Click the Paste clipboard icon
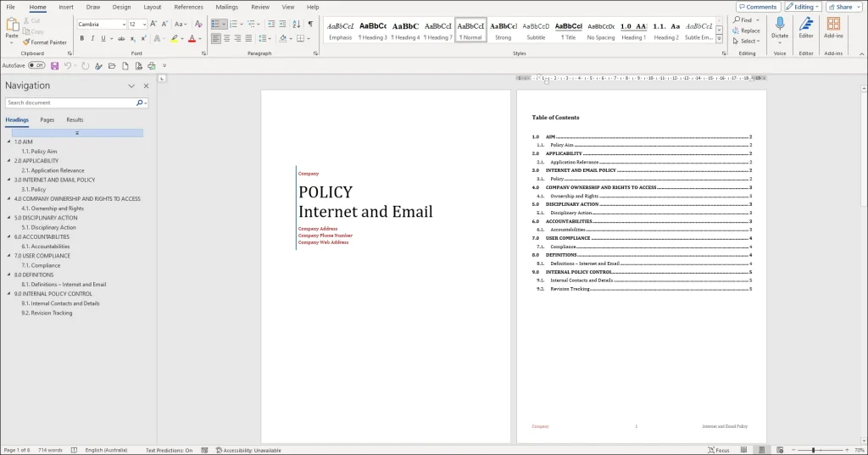Image resolution: width=868 pixels, height=455 pixels. pos(12,25)
